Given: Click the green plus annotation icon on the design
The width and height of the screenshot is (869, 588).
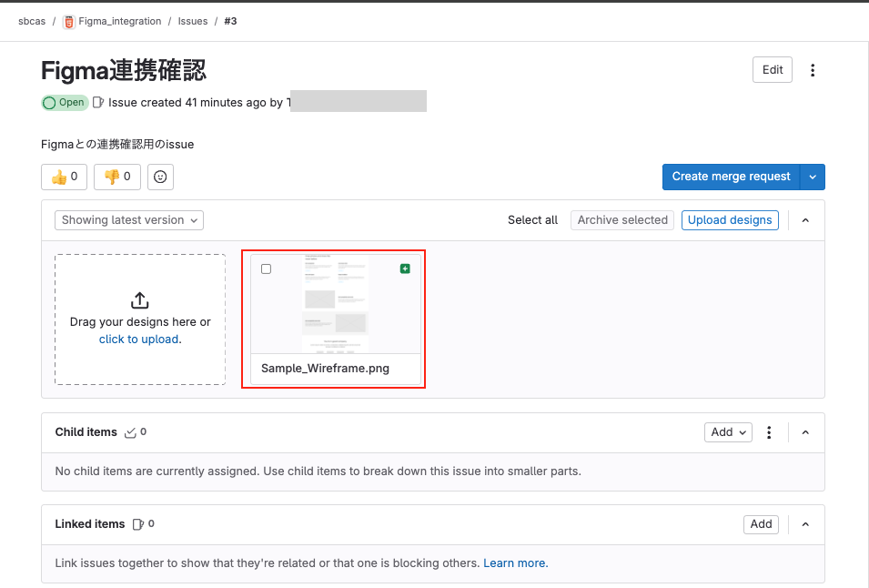Looking at the screenshot, I should point(405,269).
